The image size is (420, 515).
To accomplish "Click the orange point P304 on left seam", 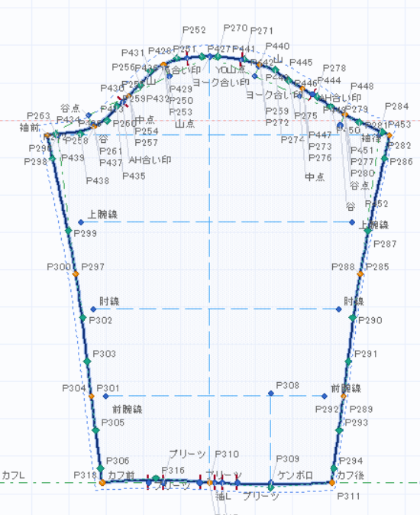I will tap(91, 397).
